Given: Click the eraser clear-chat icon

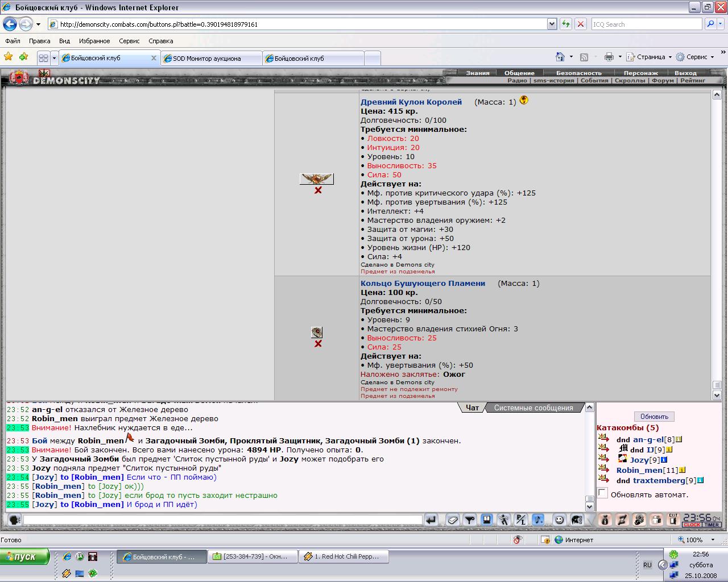Looking at the screenshot, I should coord(453,519).
